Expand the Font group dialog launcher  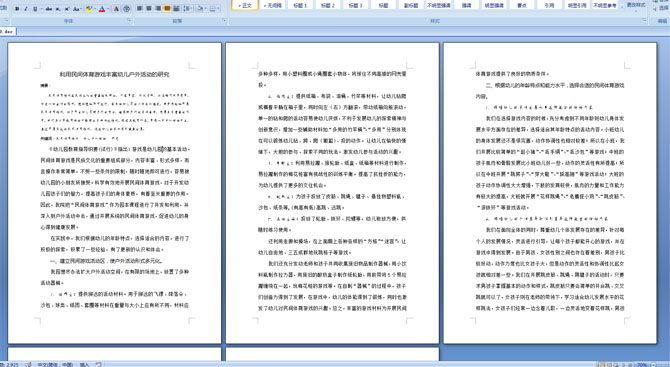click(129, 20)
